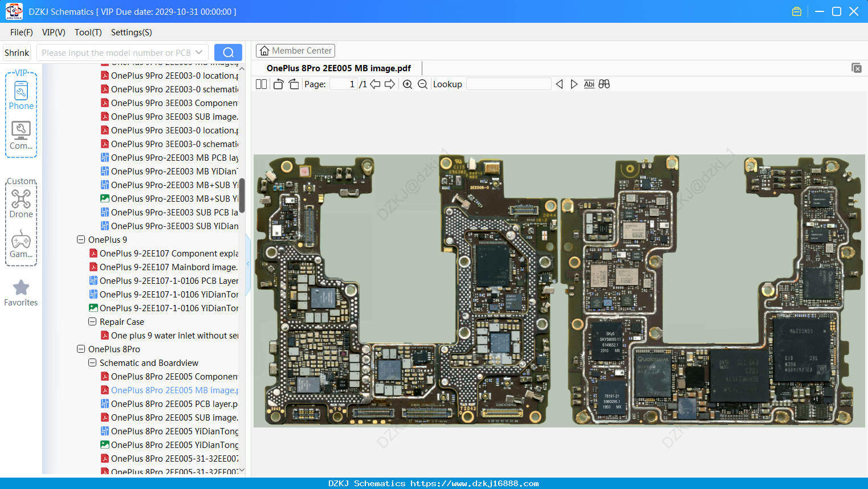Find previous lookup result
The height and width of the screenshot is (489, 868).
click(x=559, y=84)
